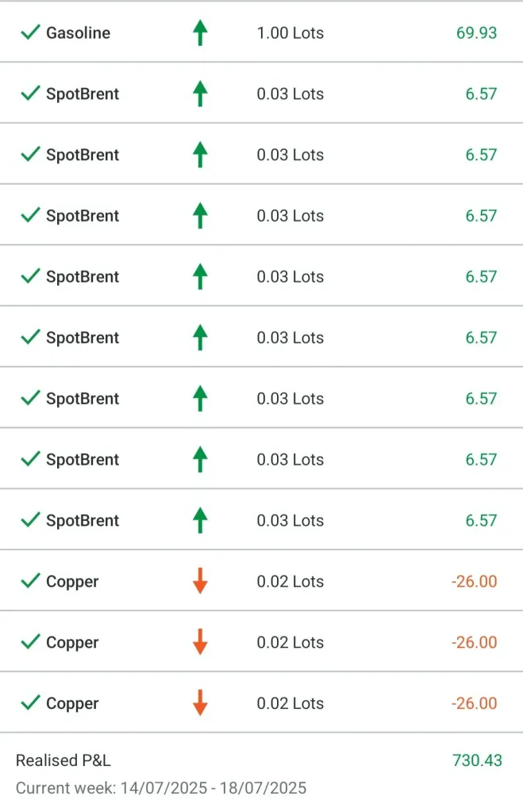Click the Current week date range text
This screenshot has width=523, height=812.
[161, 788]
